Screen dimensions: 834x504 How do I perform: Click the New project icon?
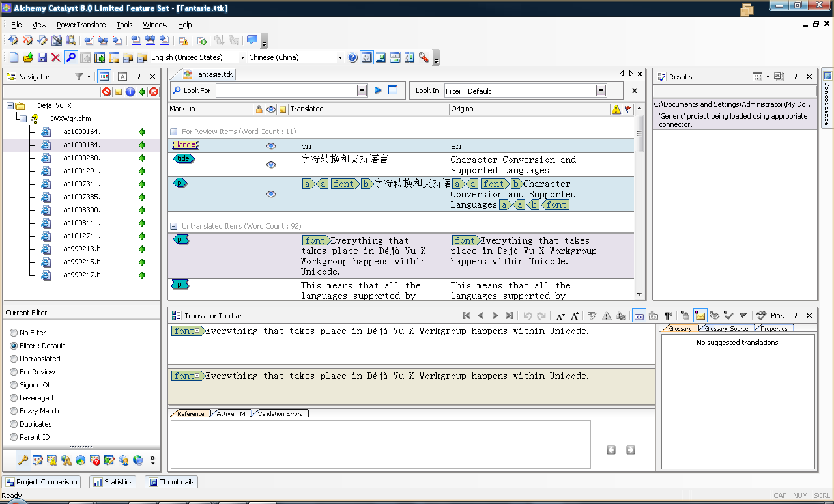point(14,57)
